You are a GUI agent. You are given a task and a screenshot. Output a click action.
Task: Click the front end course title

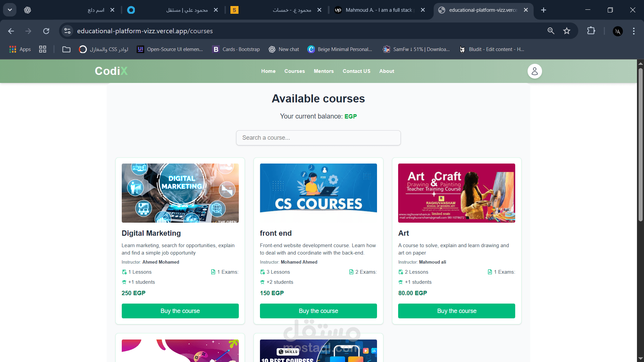pos(276,233)
